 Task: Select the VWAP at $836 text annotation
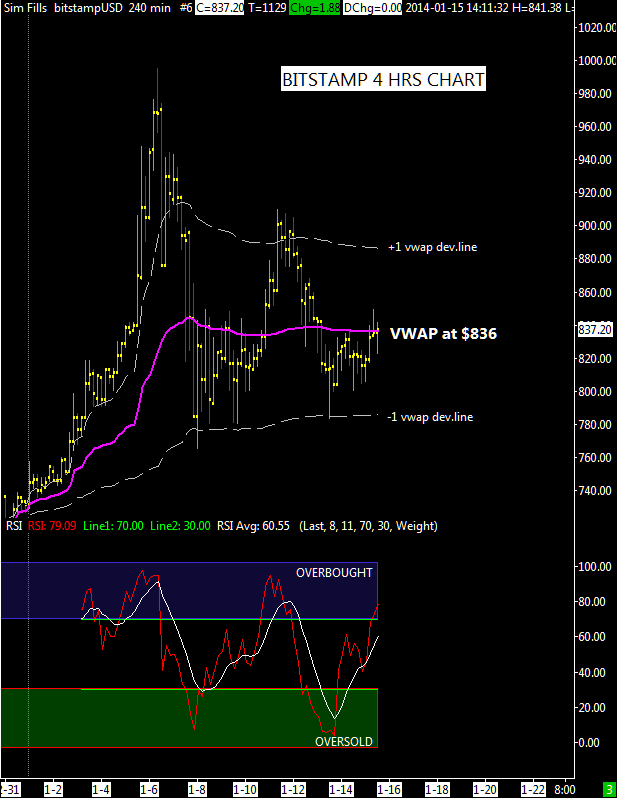point(443,335)
